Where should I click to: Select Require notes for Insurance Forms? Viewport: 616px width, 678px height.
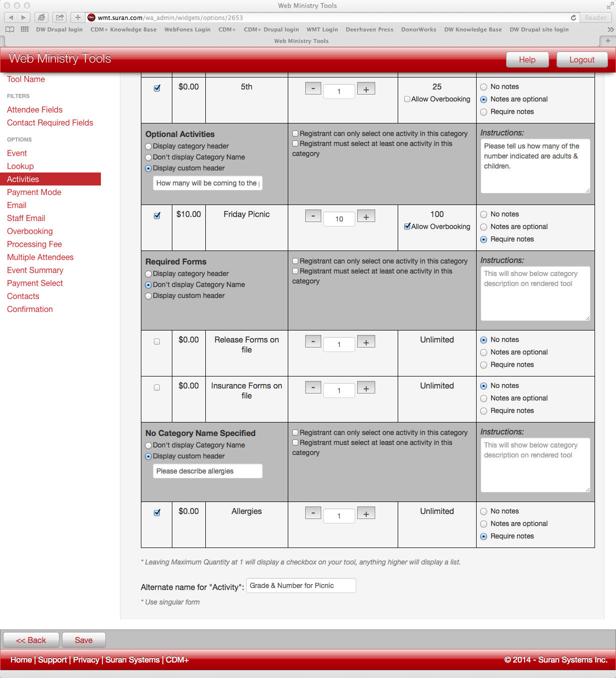[484, 411]
